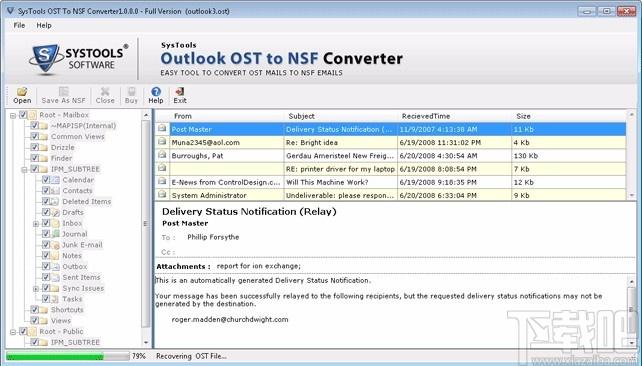Select the 6/20/2008 6:33:04 PM time cell
The width and height of the screenshot is (642, 366).
point(454,195)
